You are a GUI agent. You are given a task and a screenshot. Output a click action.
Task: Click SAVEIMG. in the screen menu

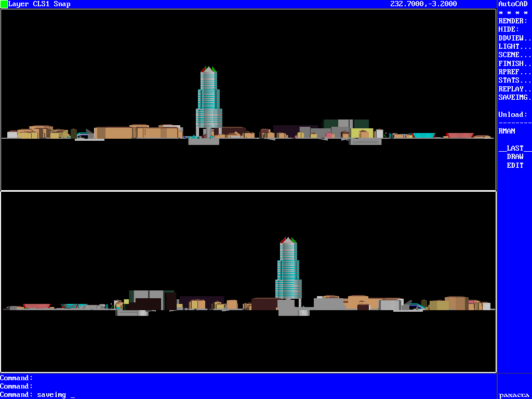click(x=514, y=97)
